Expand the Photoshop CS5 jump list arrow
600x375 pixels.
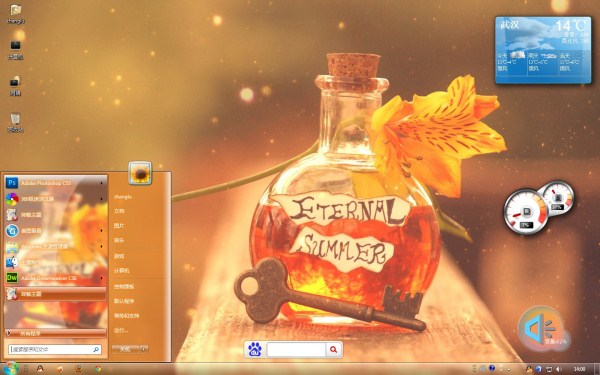tap(101, 183)
